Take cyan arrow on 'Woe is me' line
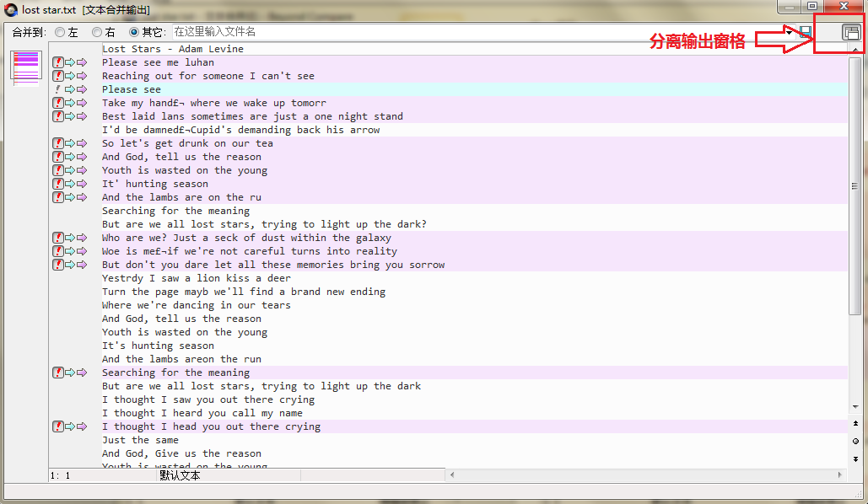868x504 pixels. pos(70,251)
